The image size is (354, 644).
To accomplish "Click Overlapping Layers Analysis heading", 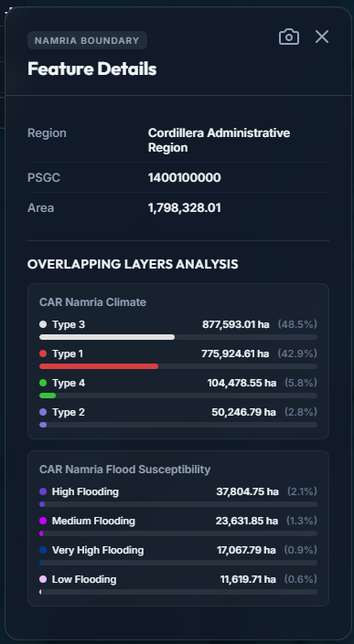I will click(x=133, y=264).
